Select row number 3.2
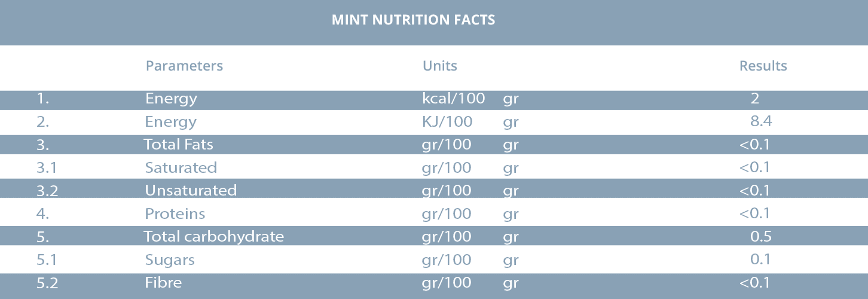 point(47,191)
